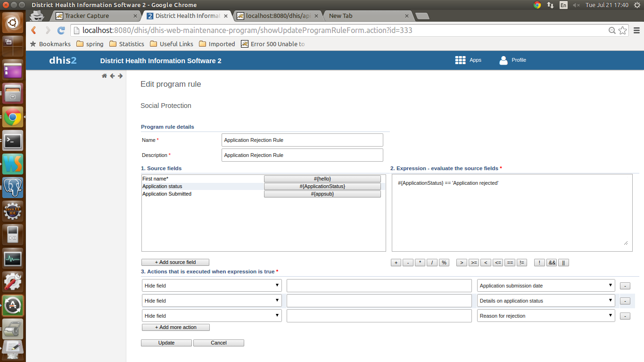Open the Bookmarks bar item
Image resolution: width=644 pixels, height=362 pixels.
click(50, 44)
